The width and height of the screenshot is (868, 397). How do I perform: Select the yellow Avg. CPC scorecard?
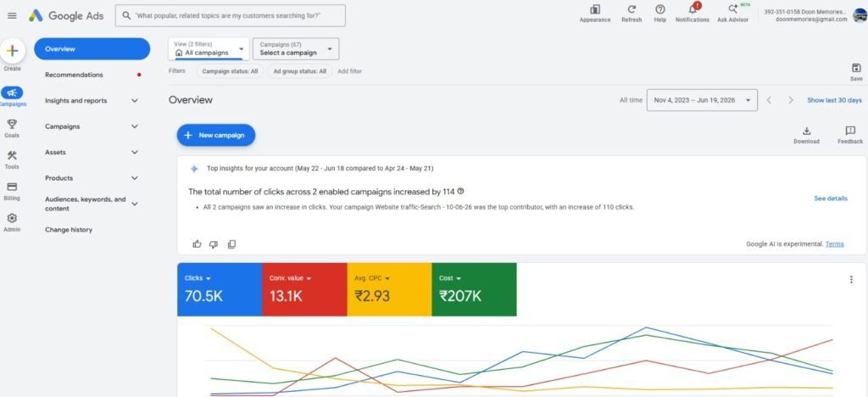pyautogui.click(x=389, y=289)
